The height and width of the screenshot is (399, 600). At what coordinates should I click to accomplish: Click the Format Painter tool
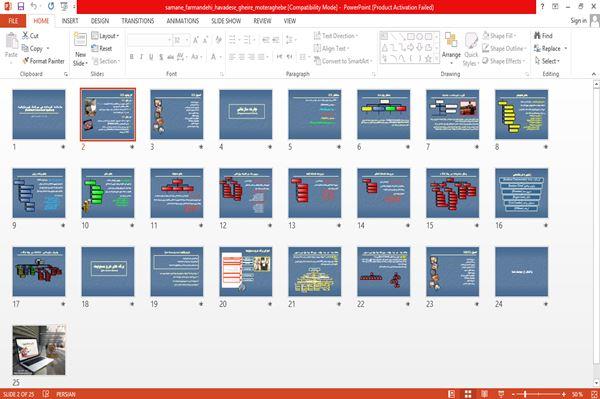(43, 61)
